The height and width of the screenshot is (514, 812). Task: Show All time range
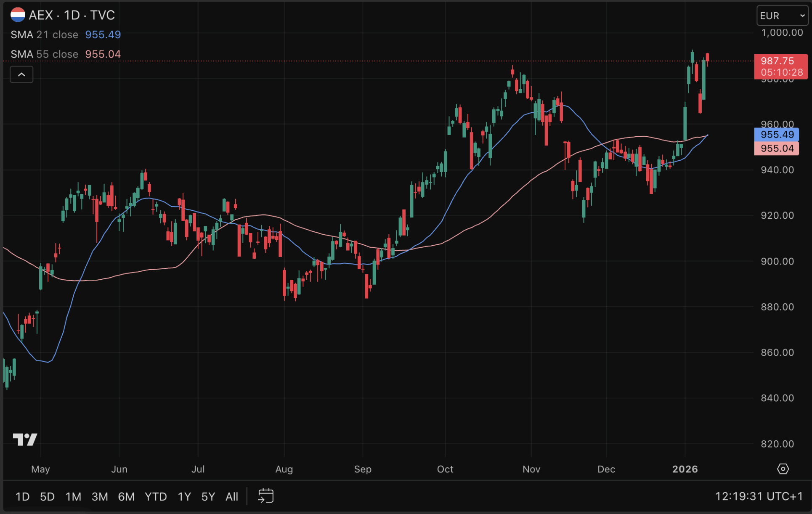[x=232, y=497]
